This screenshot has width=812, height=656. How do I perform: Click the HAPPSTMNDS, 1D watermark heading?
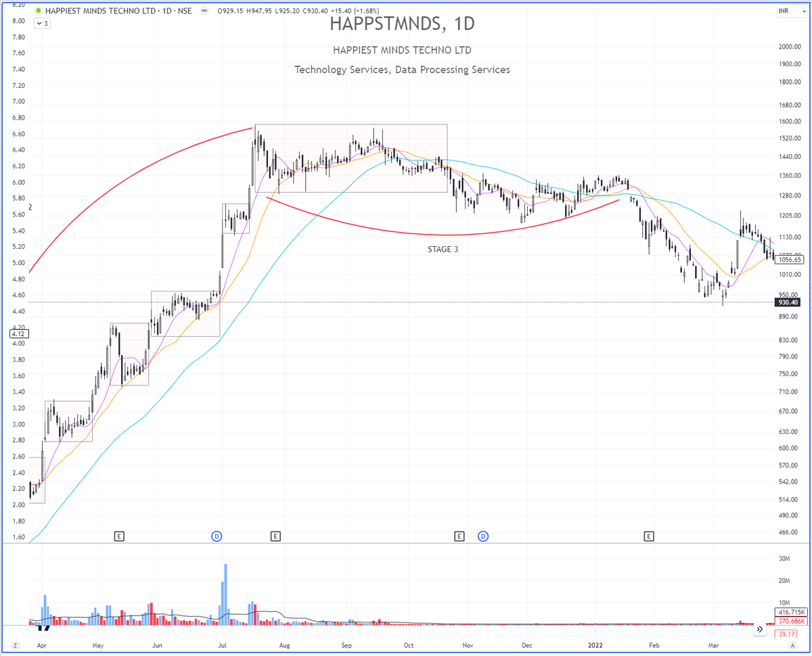coord(402,24)
